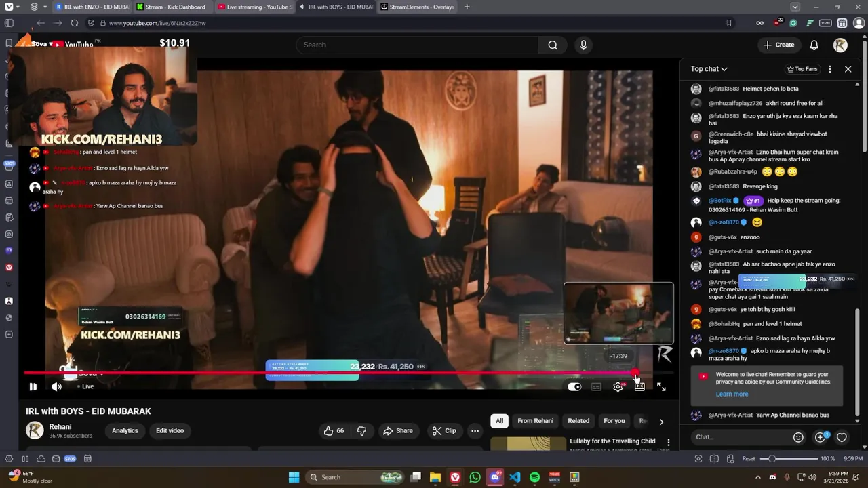This screenshot has height=488, width=868.
Task: Reset the page zoom level
Action: pyautogui.click(x=749, y=459)
